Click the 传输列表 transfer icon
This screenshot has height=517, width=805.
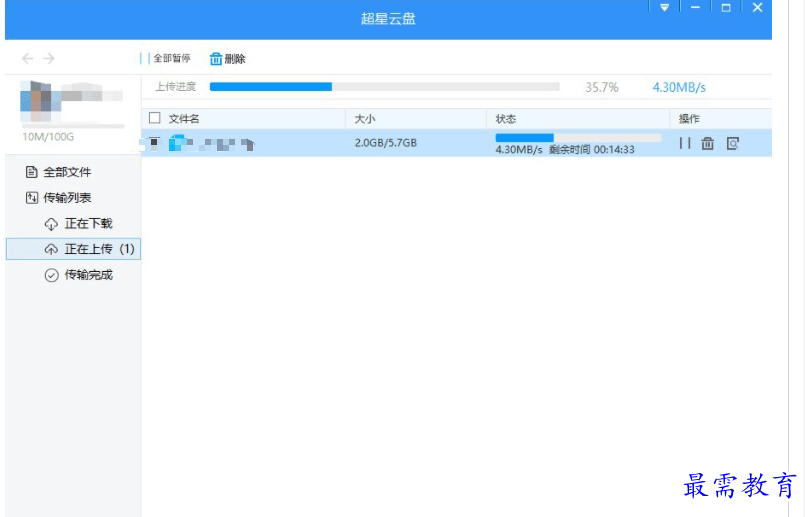31,198
